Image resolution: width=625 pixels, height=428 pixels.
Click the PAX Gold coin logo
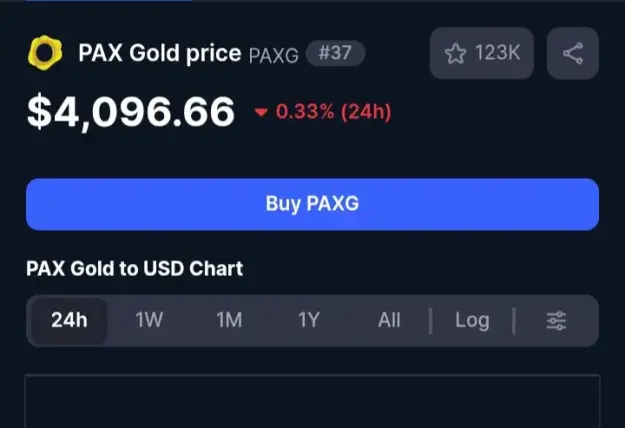click(x=45, y=53)
